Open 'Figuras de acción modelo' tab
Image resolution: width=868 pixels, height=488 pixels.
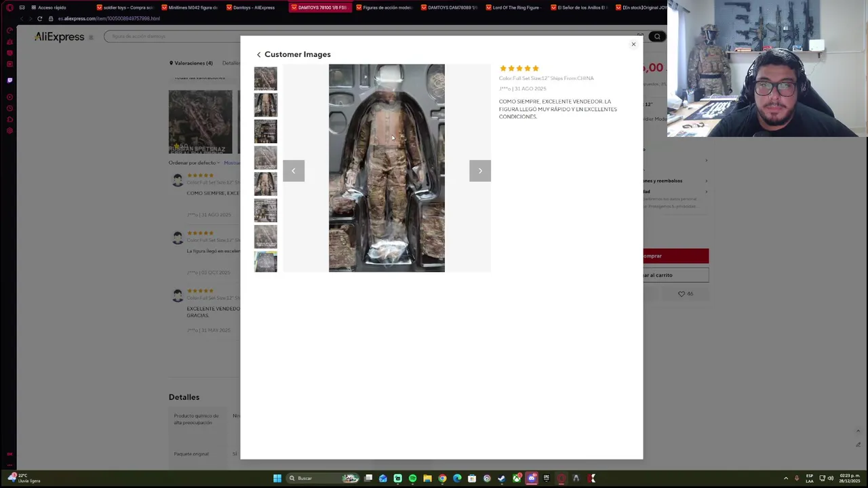pos(384,7)
